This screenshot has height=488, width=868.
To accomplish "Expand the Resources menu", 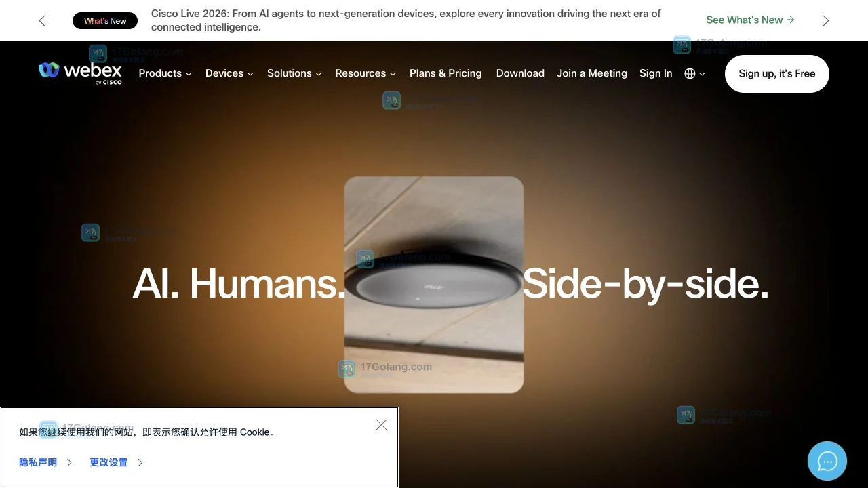I will (x=366, y=73).
